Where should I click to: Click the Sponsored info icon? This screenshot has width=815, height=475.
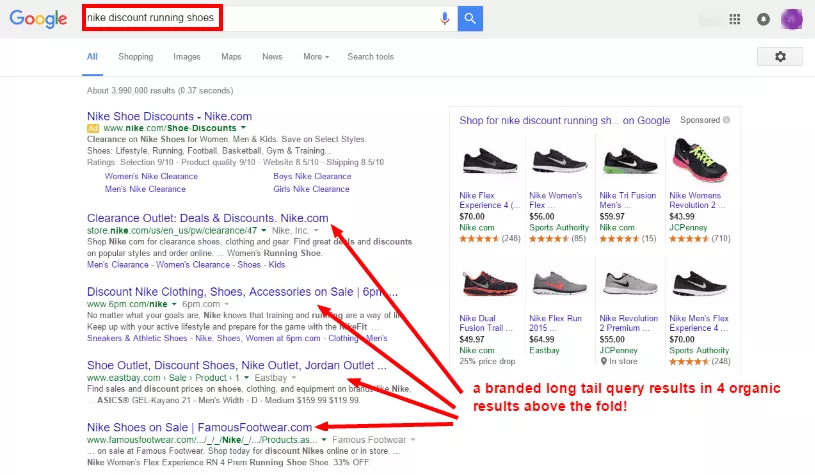coord(726,120)
